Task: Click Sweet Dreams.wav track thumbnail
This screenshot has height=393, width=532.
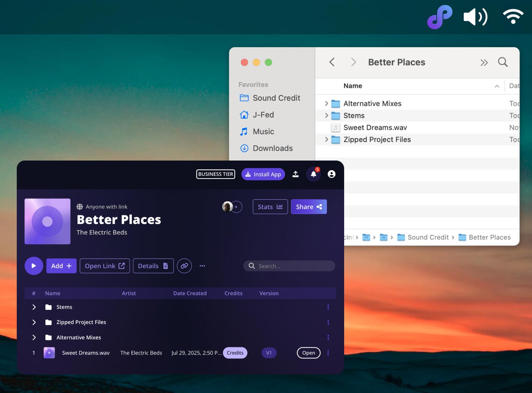Action: coord(49,353)
